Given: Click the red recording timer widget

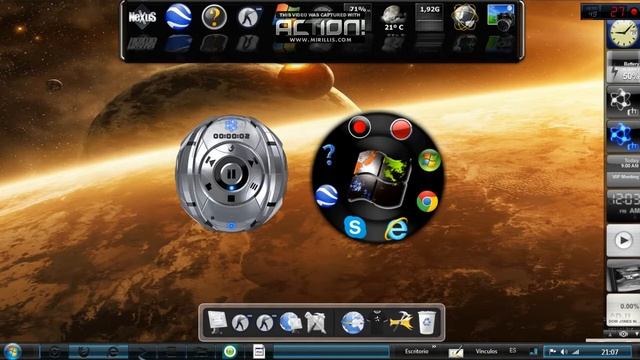Looking at the screenshot, I should point(610,11).
